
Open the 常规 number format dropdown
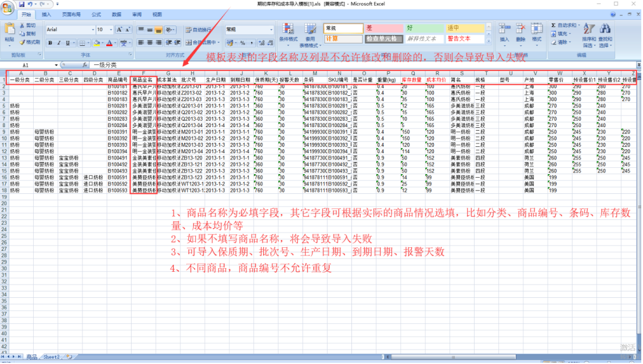tap(271, 30)
